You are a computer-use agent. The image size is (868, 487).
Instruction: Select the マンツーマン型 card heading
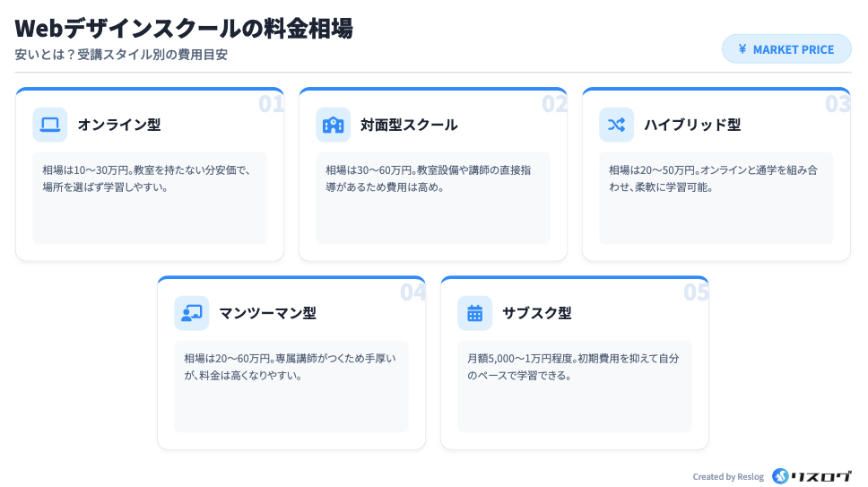(267, 313)
